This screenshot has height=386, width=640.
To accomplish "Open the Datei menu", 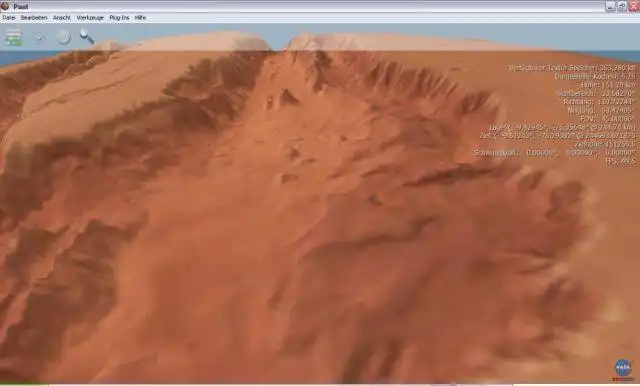I will [x=9, y=18].
